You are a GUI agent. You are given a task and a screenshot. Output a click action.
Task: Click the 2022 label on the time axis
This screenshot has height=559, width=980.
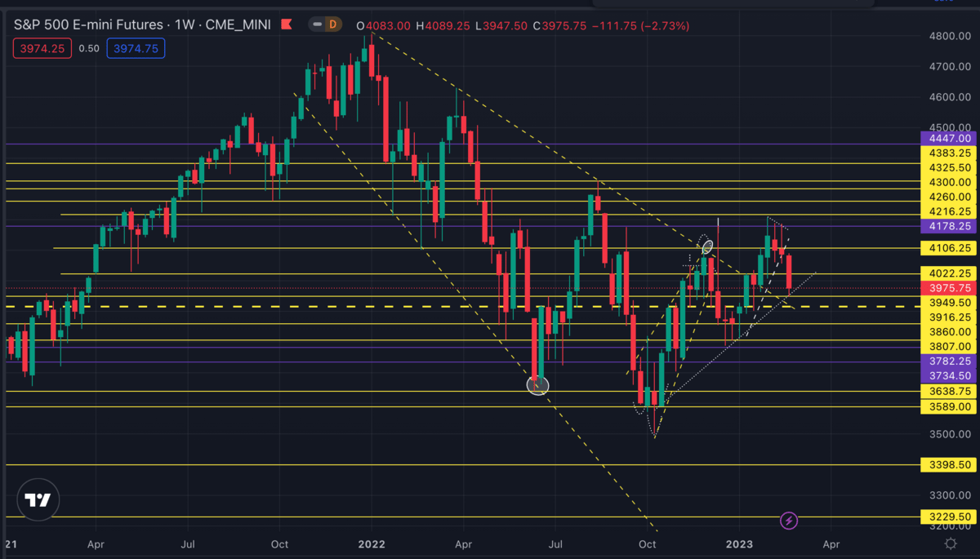tap(372, 543)
